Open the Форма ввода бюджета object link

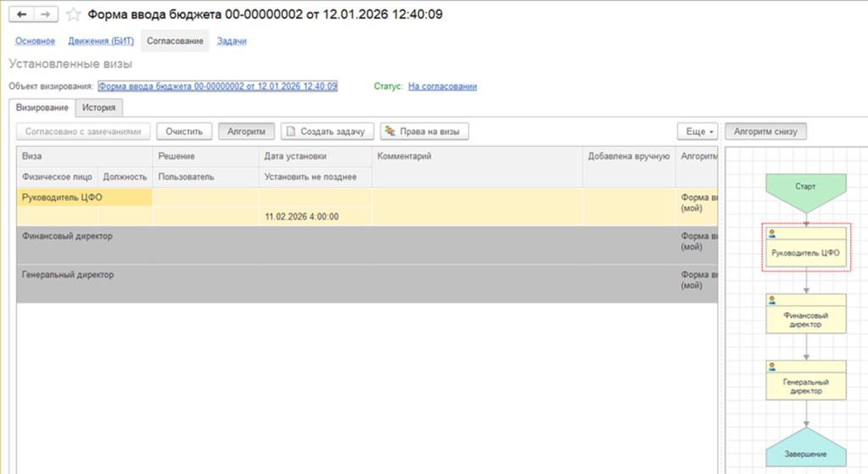coord(218,86)
